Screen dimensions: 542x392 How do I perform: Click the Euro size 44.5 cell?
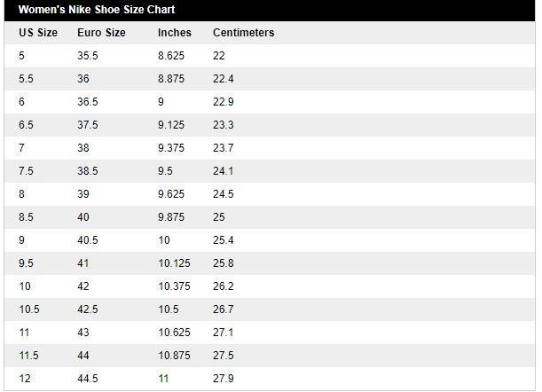(x=88, y=379)
